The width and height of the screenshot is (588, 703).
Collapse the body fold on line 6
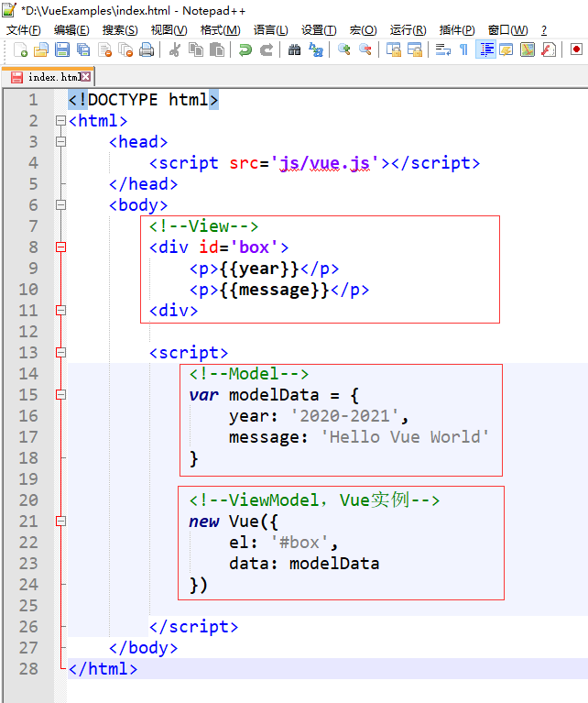click(61, 205)
